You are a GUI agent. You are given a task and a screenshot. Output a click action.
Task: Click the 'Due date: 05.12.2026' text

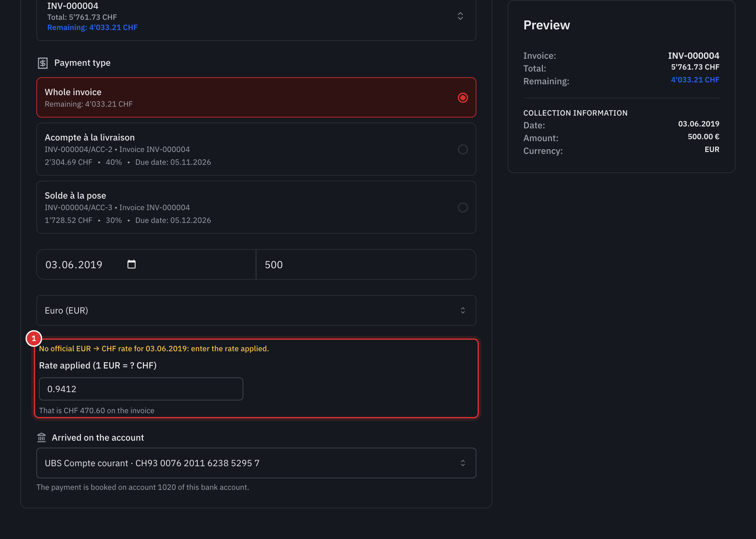[173, 220]
